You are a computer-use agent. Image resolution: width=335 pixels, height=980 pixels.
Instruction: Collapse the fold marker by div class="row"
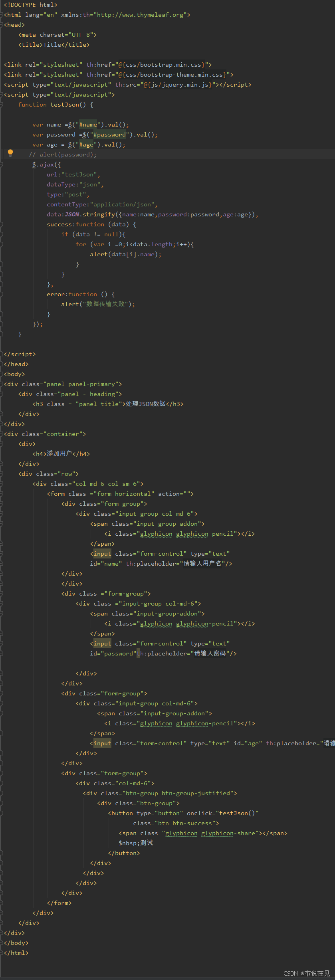pyautogui.click(x=2, y=474)
